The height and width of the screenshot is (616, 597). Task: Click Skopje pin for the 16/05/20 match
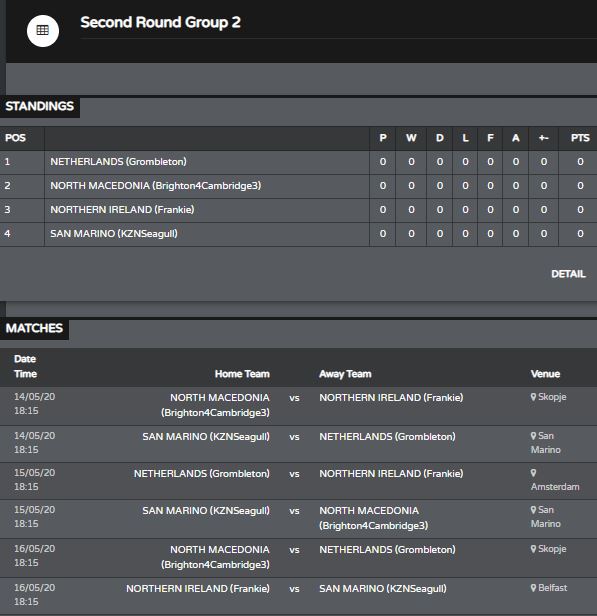pyautogui.click(x=533, y=549)
